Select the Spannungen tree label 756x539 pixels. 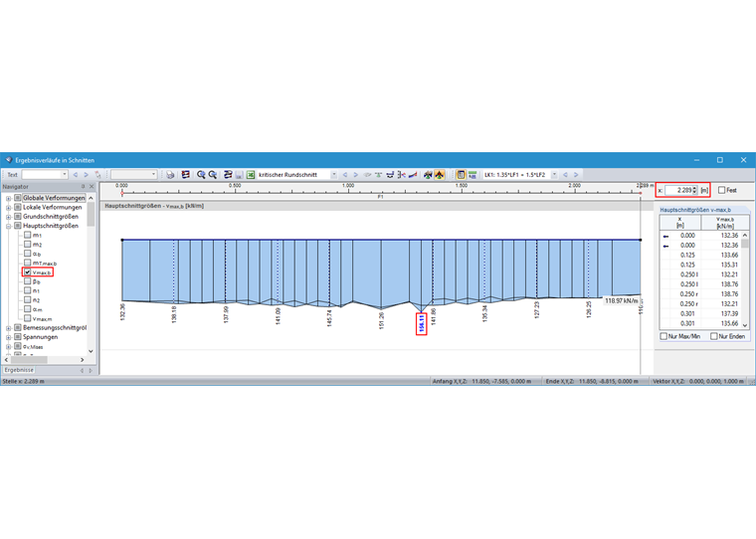[x=40, y=337]
